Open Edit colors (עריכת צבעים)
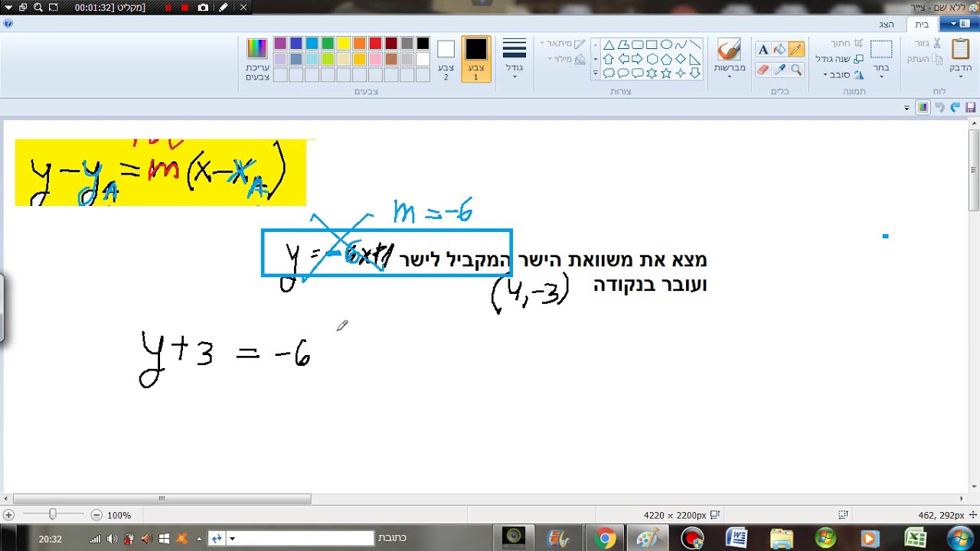This screenshot has width=980, height=551. 257,59
